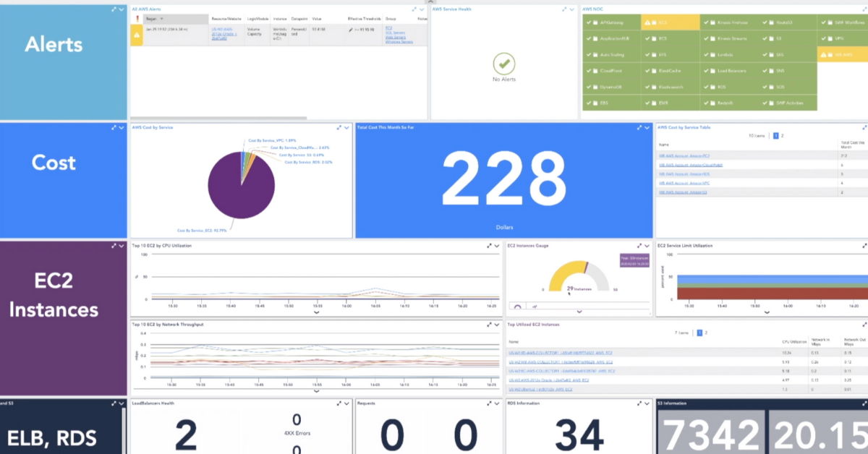This screenshot has width=868, height=454.
Task: Open the Redshift tile in AWS NOC
Action: tap(729, 103)
